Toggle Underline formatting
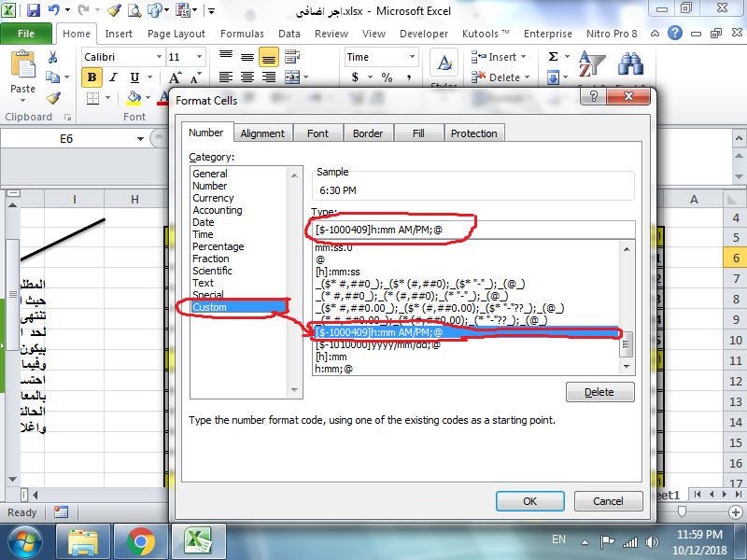Image resolution: width=747 pixels, height=560 pixels. (134, 77)
